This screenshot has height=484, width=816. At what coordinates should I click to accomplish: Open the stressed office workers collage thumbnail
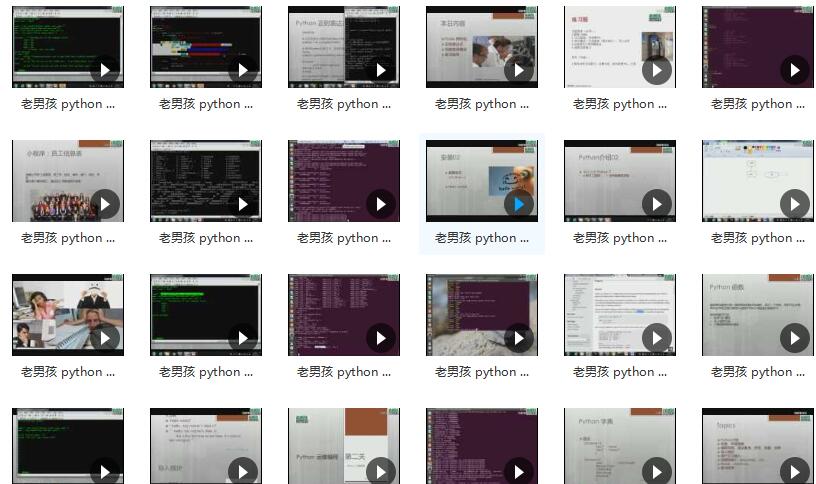[x=68, y=315]
